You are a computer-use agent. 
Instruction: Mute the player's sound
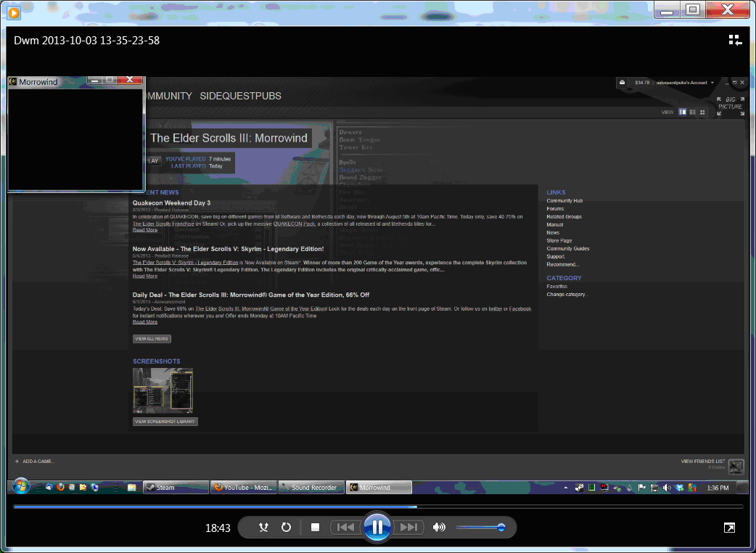point(438,528)
